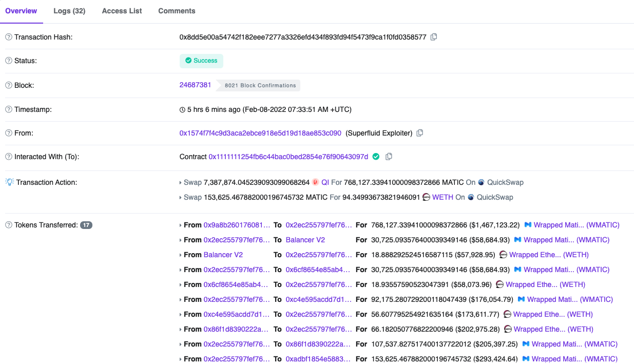This screenshot has height=364, width=634.
Task: Expand the first token transfer entry
Action: point(180,225)
